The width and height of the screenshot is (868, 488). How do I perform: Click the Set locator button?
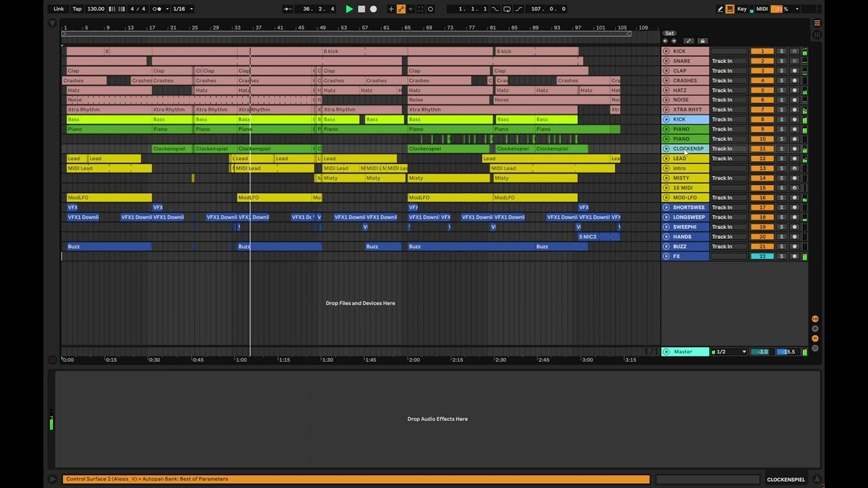[669, 33]
